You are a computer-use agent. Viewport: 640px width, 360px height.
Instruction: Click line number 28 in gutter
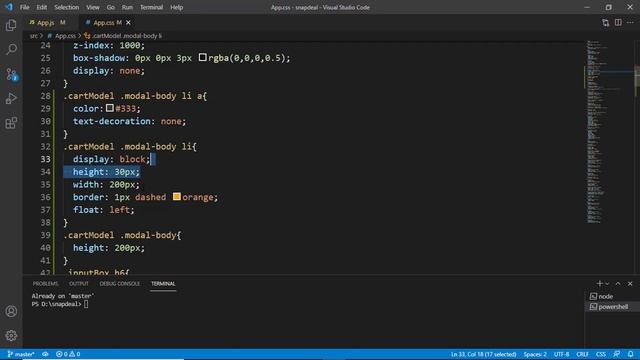pos(45,96)
